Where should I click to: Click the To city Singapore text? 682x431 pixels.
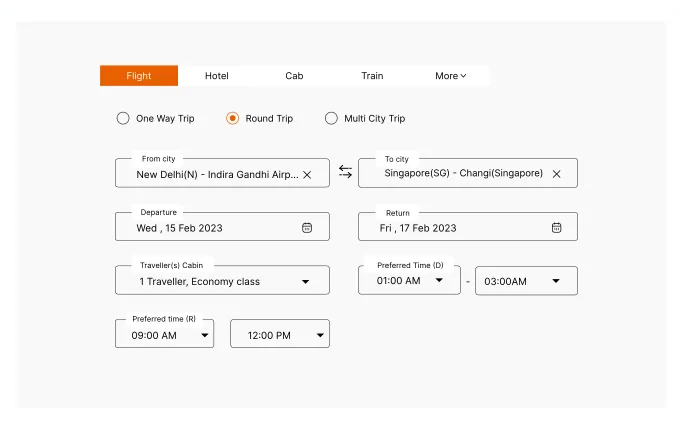point(464,173)
